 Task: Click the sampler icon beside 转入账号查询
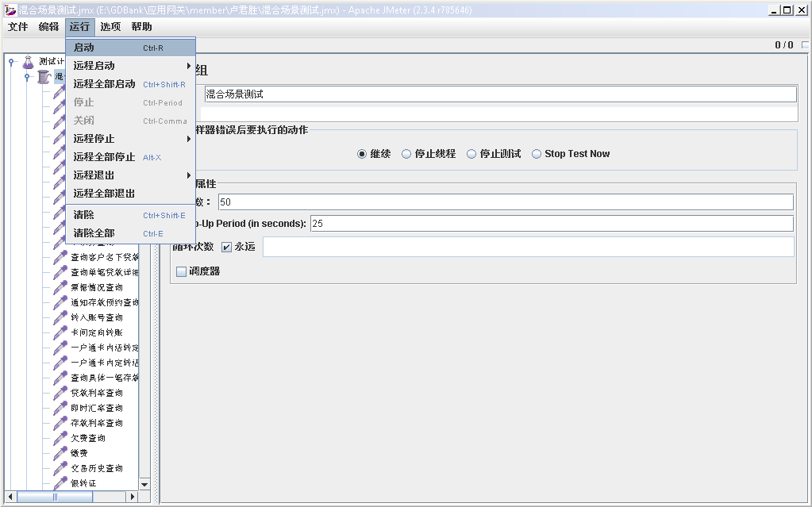60,317
